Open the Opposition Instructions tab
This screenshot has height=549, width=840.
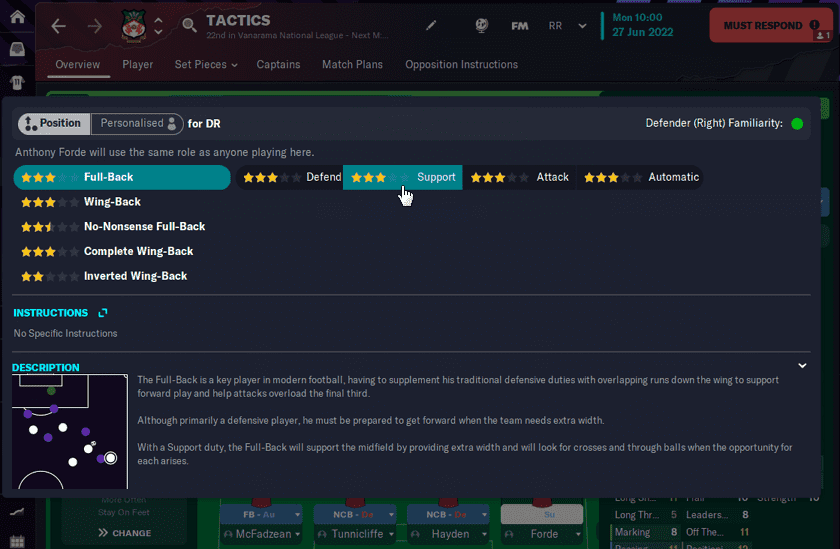[461, 65]
